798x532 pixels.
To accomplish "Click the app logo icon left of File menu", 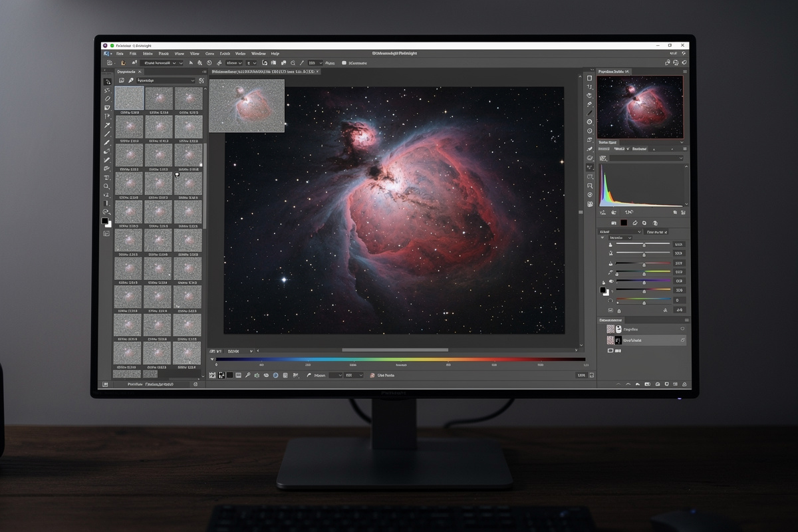I will [x=105, y=53].
